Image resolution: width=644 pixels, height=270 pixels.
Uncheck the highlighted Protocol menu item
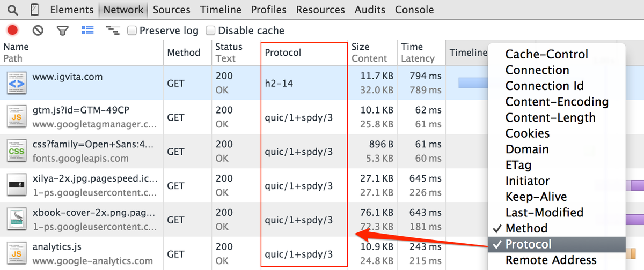click(x=557, y=244)
